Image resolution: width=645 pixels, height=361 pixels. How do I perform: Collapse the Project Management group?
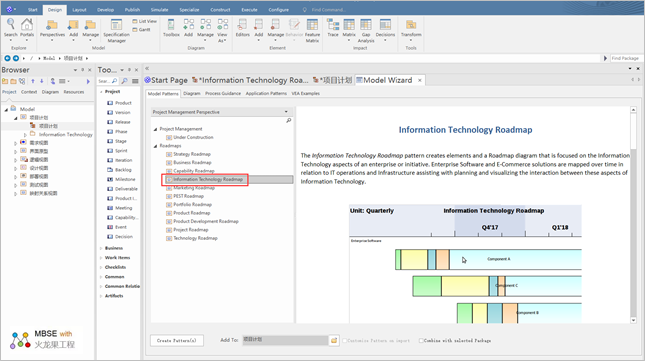155,129
